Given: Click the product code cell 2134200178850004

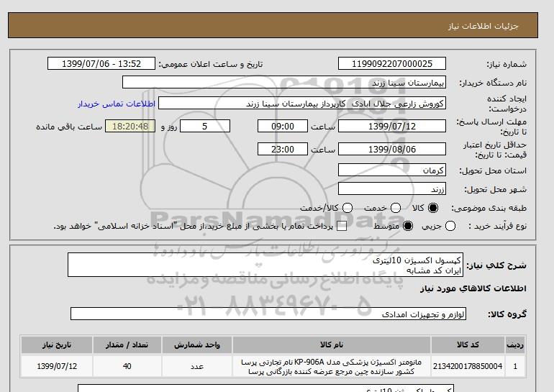Looking at the screenshot, I should [x=468, y=366].
